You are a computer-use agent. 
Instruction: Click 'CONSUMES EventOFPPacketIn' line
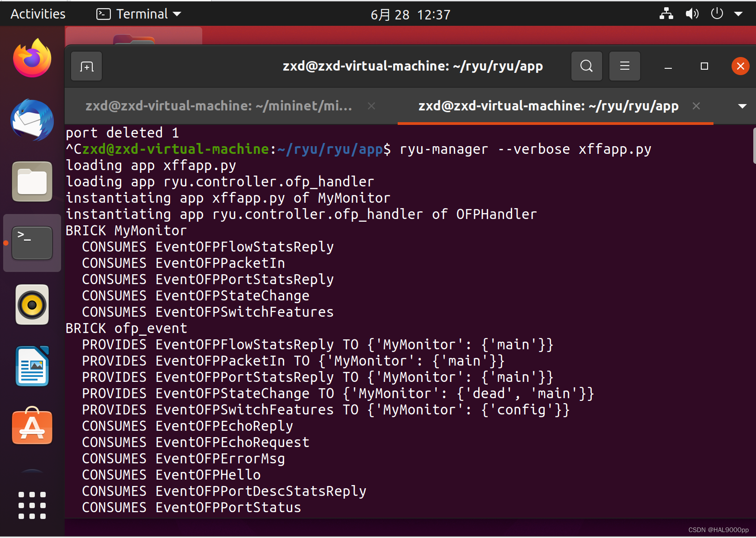coord(184,263)
